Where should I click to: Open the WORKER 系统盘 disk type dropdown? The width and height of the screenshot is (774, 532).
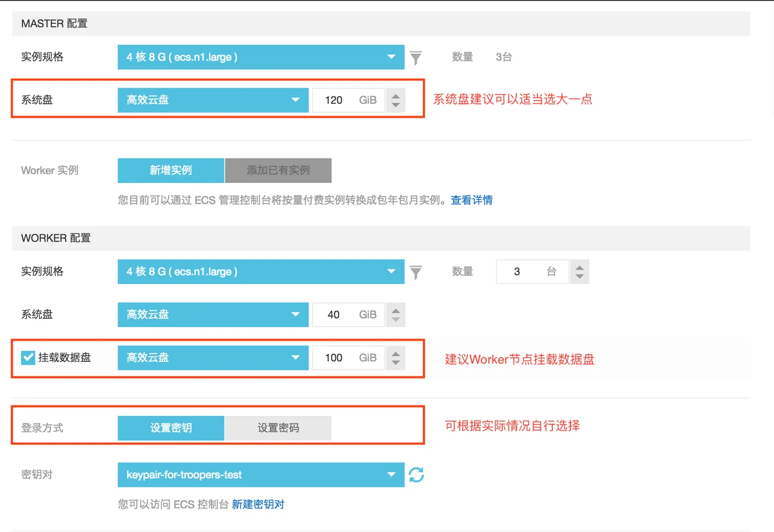point(213,314)
